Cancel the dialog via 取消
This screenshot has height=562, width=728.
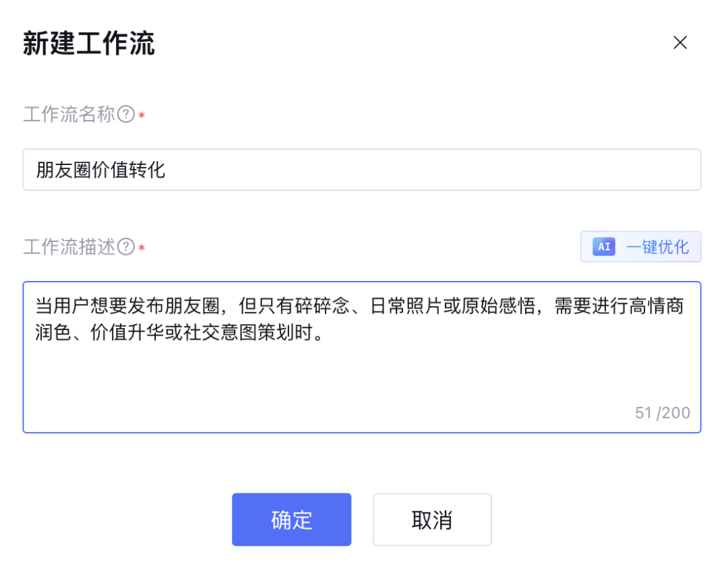(x=431, y=520)
